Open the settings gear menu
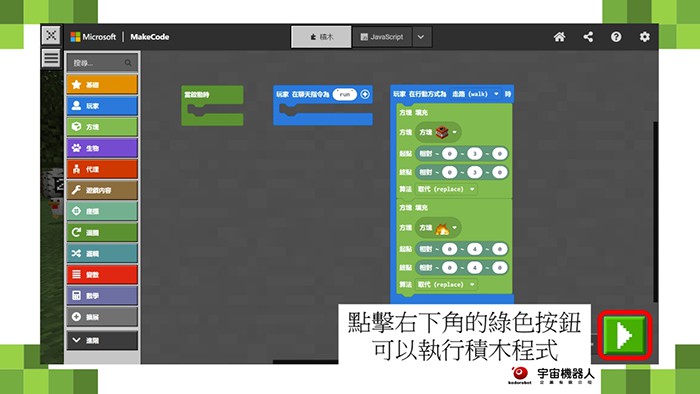The image size is (700, 394). click(x=644, y=37)
